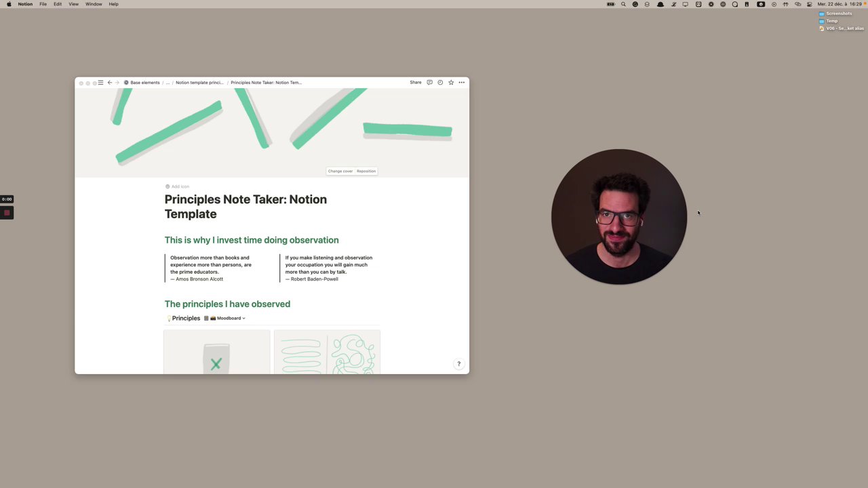Open the comments icon in Notion top bar

pos(429,83)
